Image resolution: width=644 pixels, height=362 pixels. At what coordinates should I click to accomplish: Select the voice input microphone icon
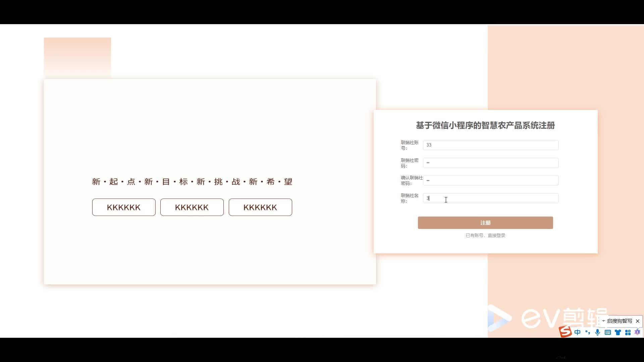pyautogui.click(x=597, y=332)
